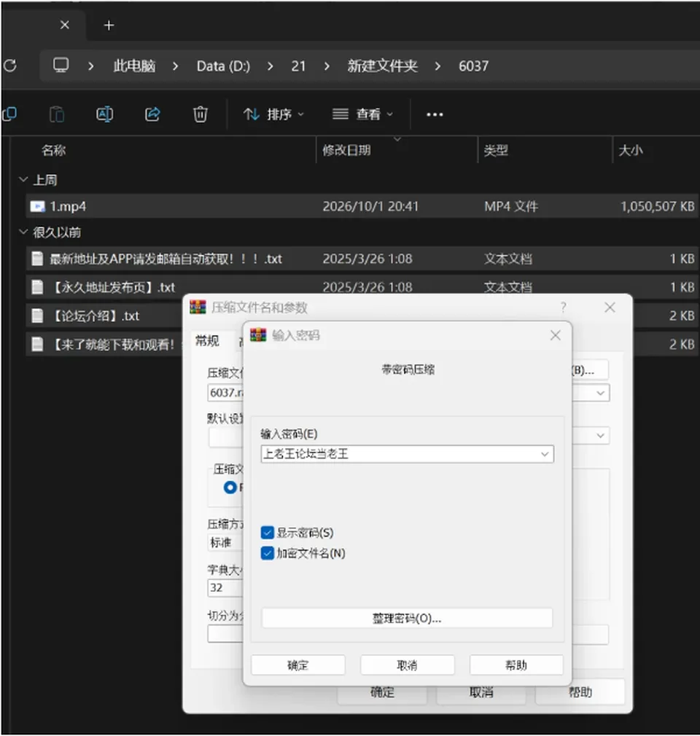
Task: Open the password history dropdown arrow
Action: [545, 454]
